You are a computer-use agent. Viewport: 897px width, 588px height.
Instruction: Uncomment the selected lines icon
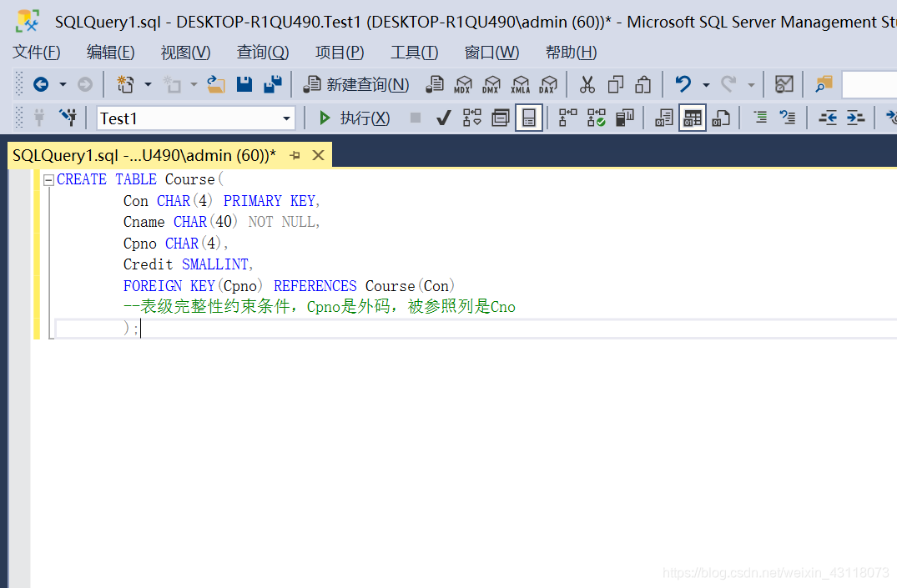coord(788,118)
